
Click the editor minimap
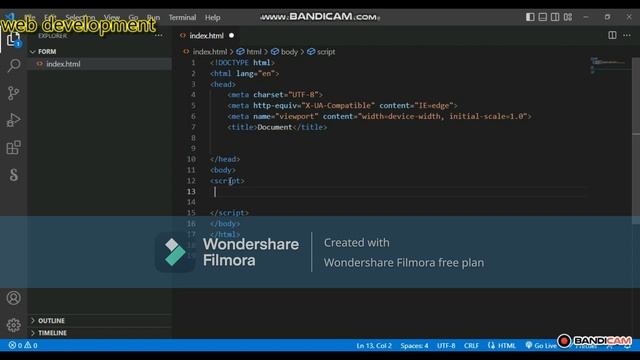click(609, 65)
